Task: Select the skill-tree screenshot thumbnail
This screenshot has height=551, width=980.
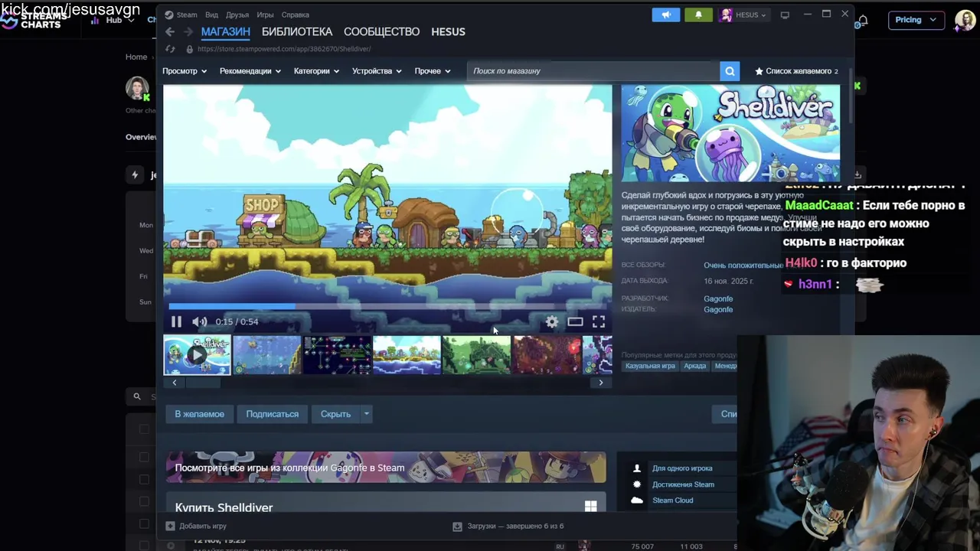Action: pos(337,355)
